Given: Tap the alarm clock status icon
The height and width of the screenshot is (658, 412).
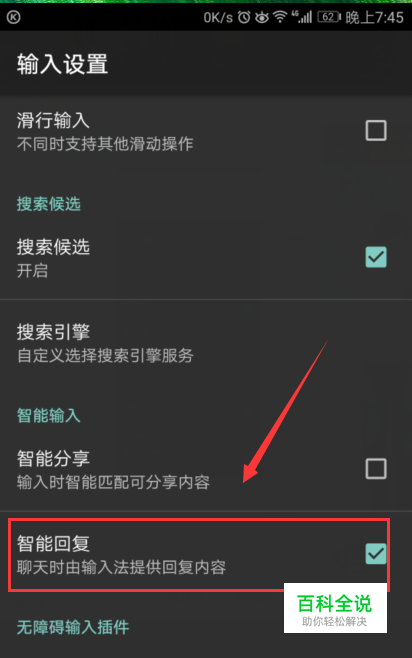Looking at the screenshot, I should pos(244,17).
